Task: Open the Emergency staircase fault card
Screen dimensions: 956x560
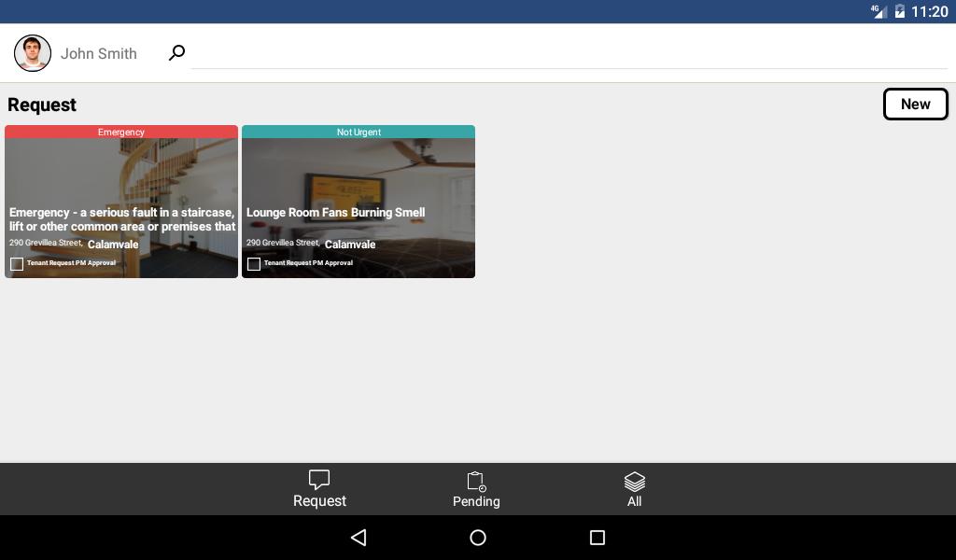Action: [121, 202]
